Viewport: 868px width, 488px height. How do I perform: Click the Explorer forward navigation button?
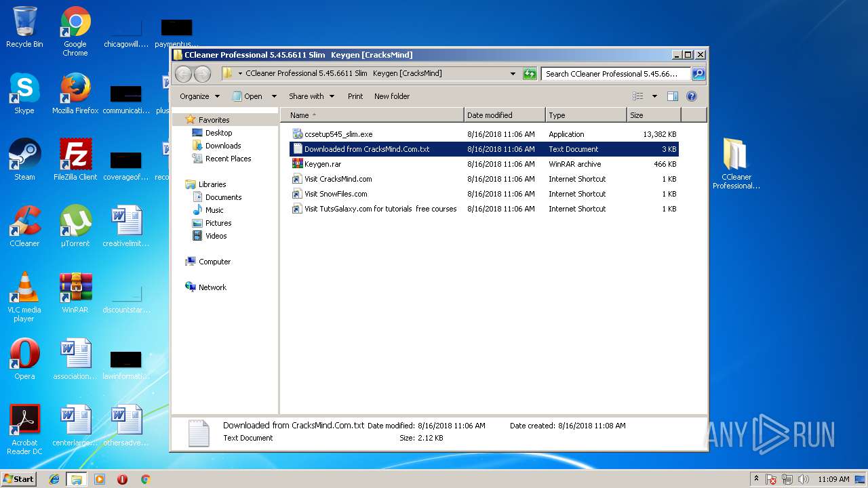coord(202,74)
